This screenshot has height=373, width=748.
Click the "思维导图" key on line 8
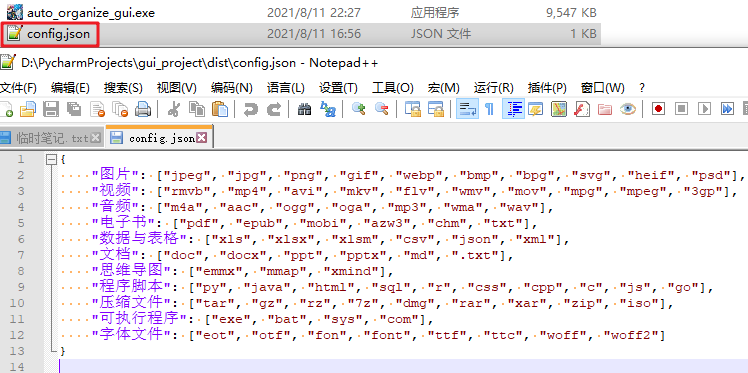coord(131,271)
